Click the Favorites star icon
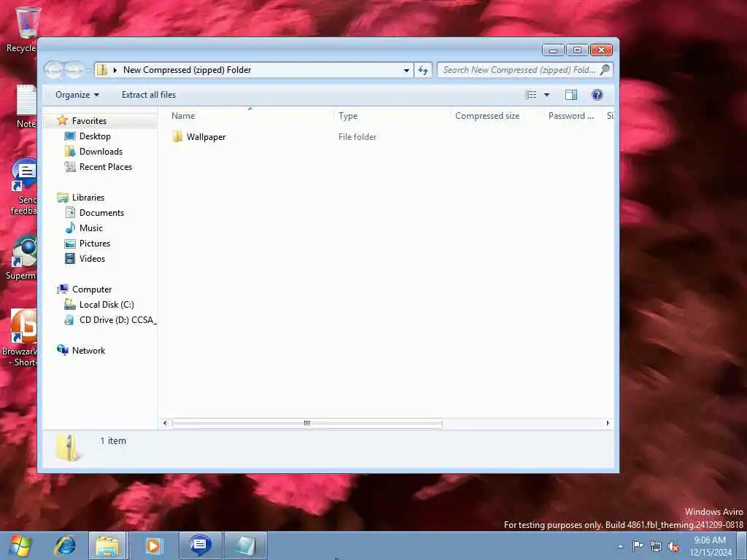This screenshot has width=747, height=560. coord(63,120)
